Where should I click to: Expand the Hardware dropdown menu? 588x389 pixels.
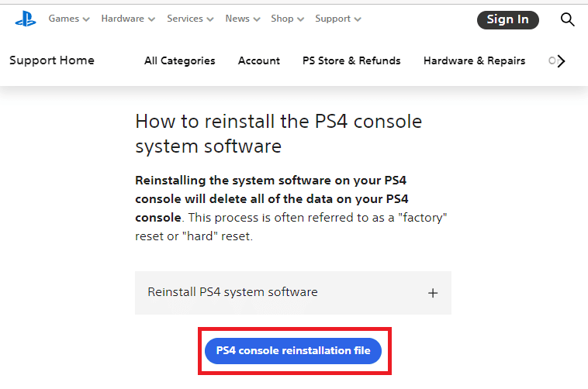(x=128, y=19)
